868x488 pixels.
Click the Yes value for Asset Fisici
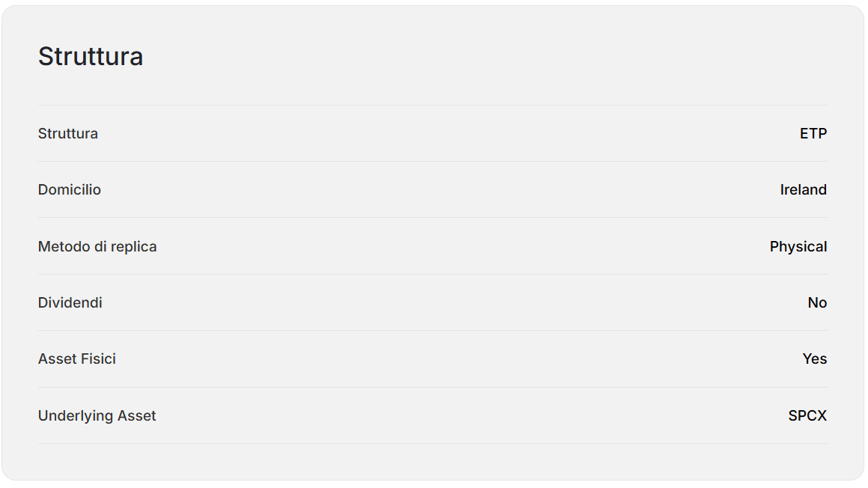pyautogui.click(x=815, y=359)
